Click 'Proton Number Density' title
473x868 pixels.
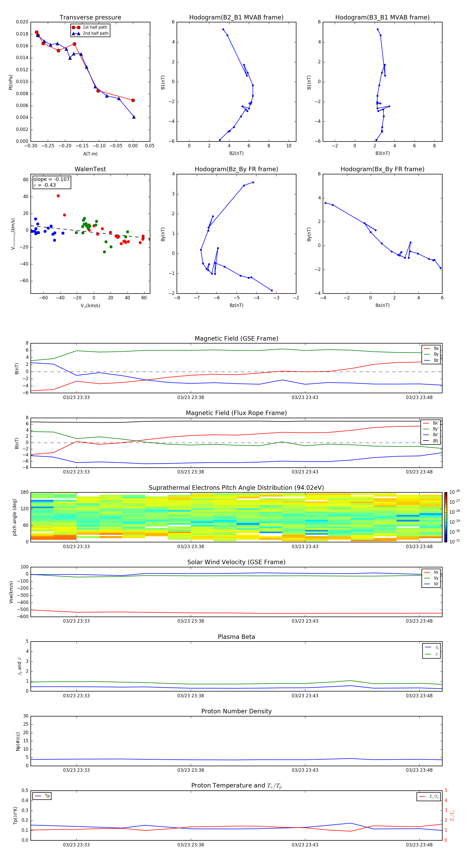click(236, 711)
